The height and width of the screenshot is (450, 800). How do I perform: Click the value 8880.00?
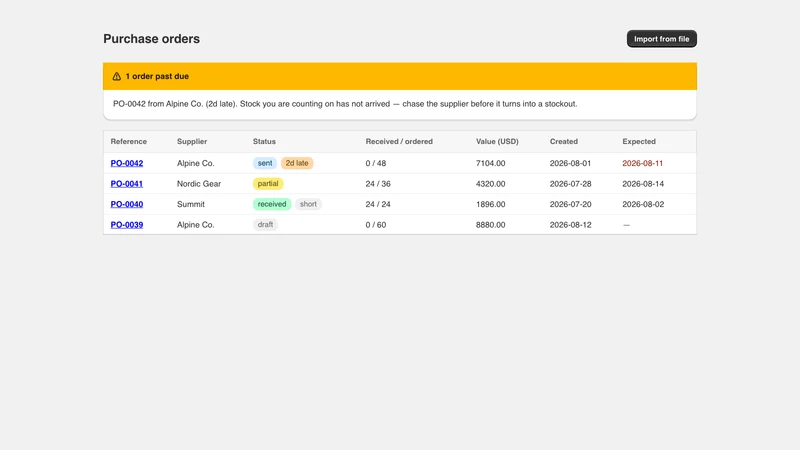point(490,224)
